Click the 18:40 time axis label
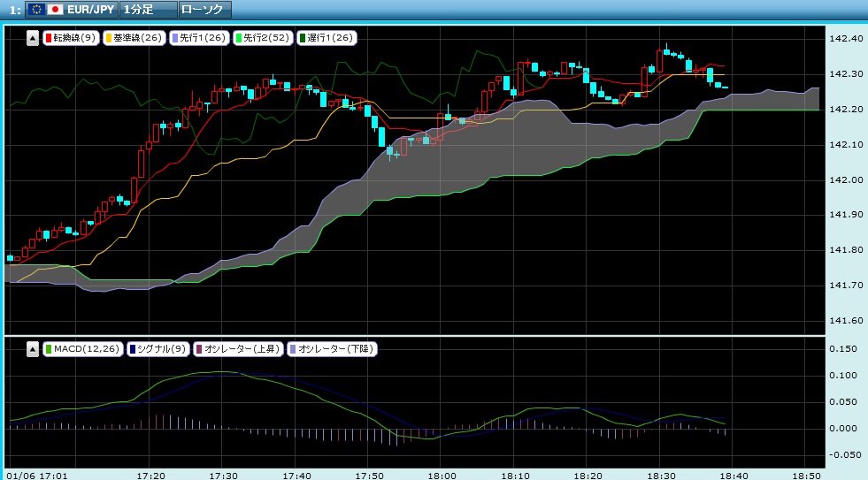This screenshot has width=868, height=480. point(734,476)
